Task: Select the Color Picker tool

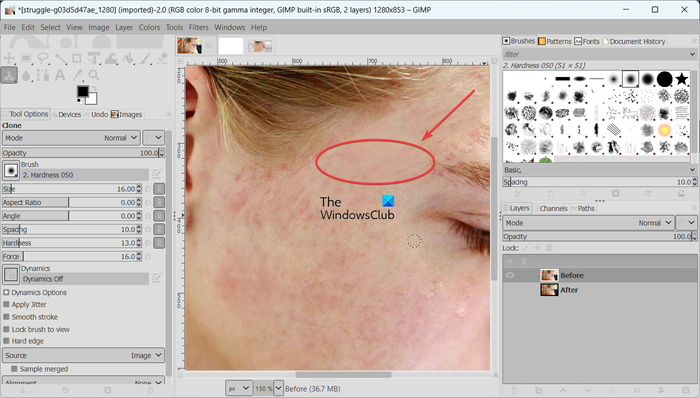Action: point(77,75)
